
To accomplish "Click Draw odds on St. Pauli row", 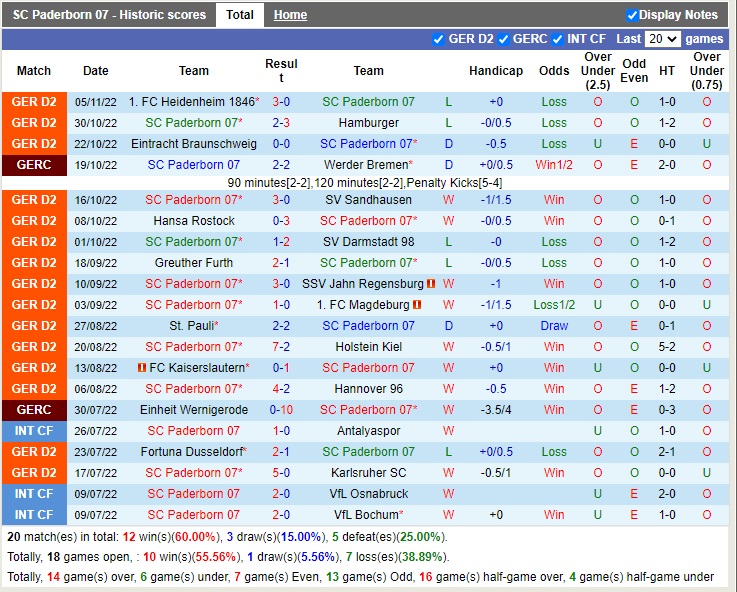I will pyautogui.click(x=554, y=326).
